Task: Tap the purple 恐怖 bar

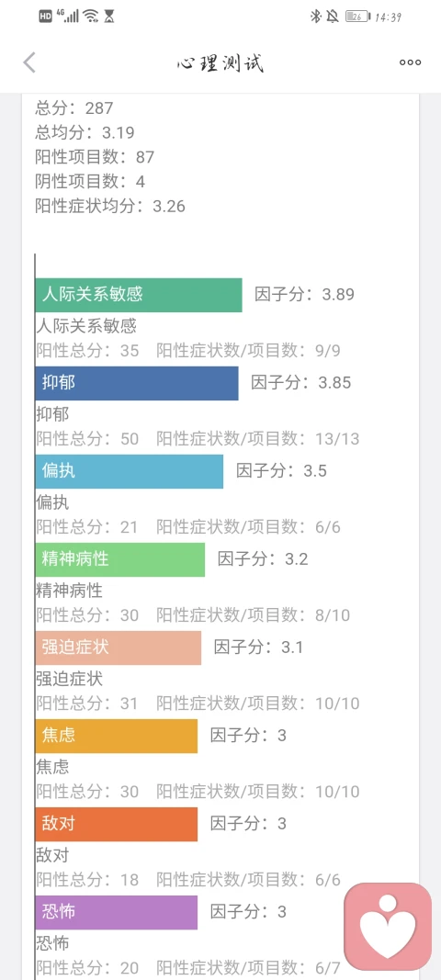Action: tap(117, 912)
